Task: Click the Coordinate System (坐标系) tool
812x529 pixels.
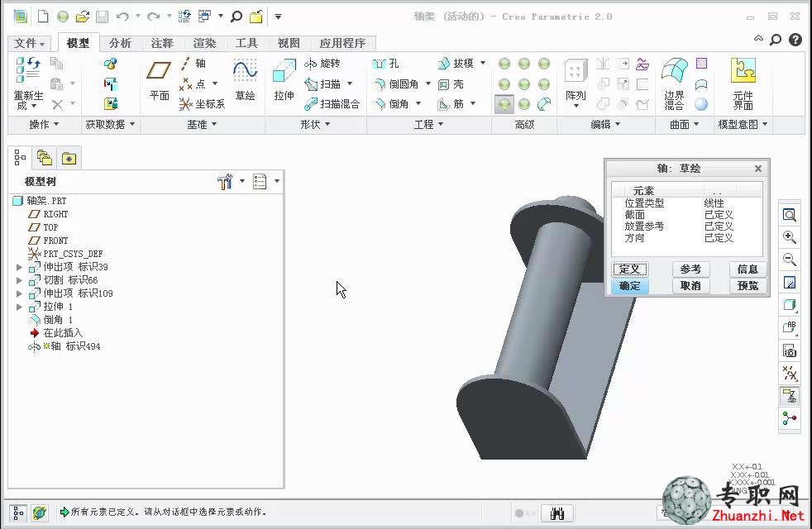Action: [202, 104]
